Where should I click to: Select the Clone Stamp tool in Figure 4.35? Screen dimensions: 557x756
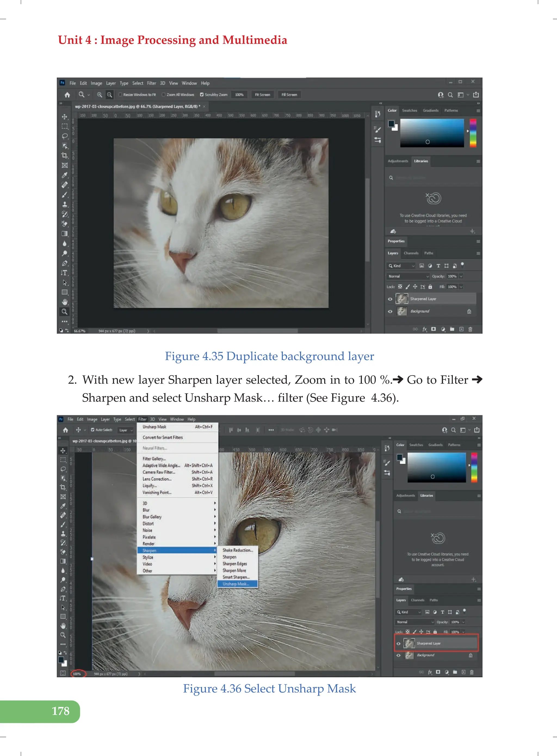(x=64, y=204)
